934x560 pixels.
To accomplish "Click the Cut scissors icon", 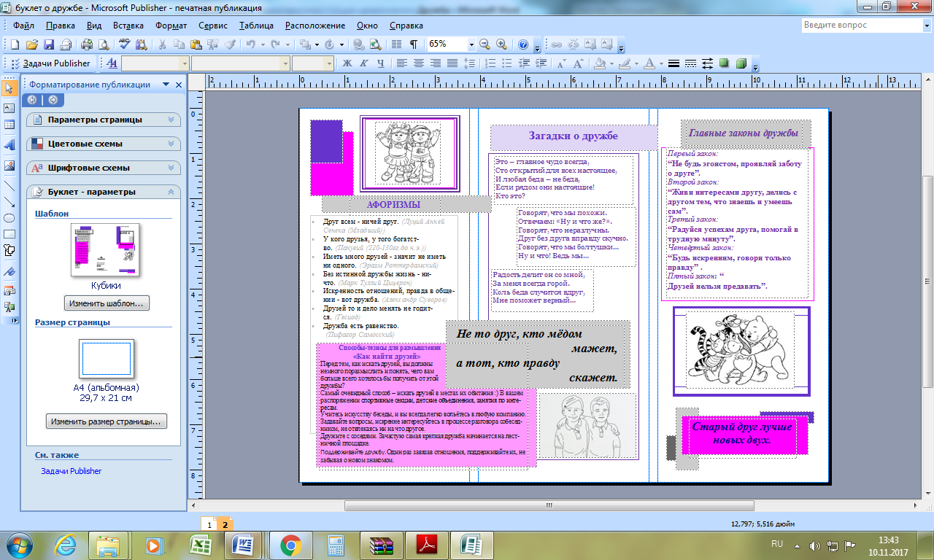I will point(162,44).
